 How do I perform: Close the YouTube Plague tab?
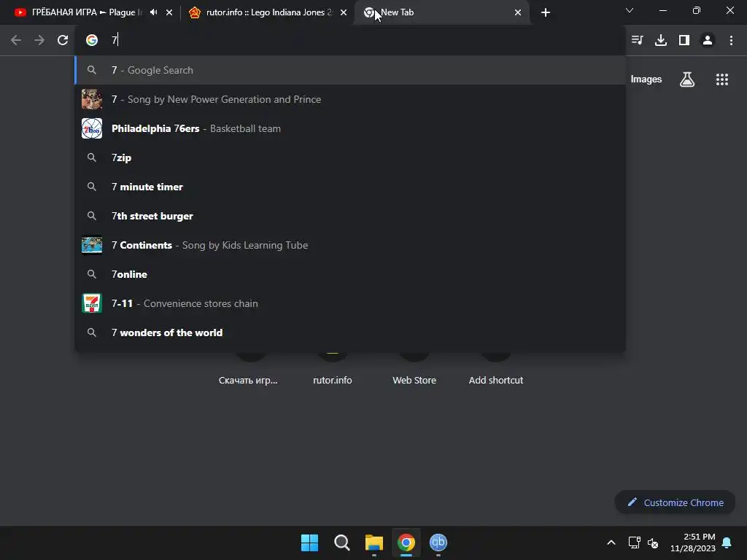169,12
